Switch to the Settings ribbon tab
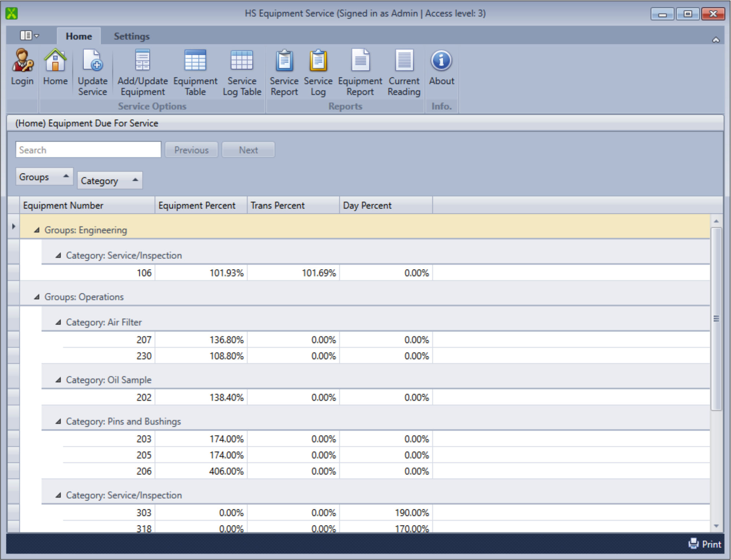731x560 pixels. 132,36
